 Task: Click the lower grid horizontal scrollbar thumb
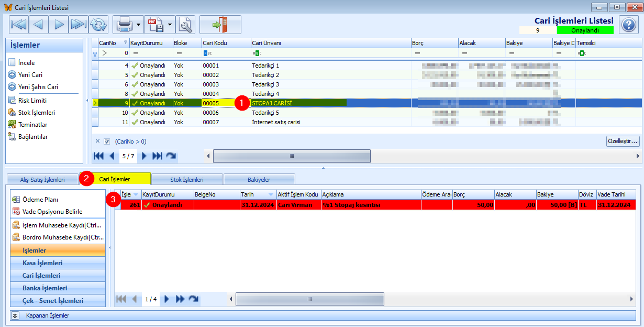pyautogui.click(x=309, y=299)
